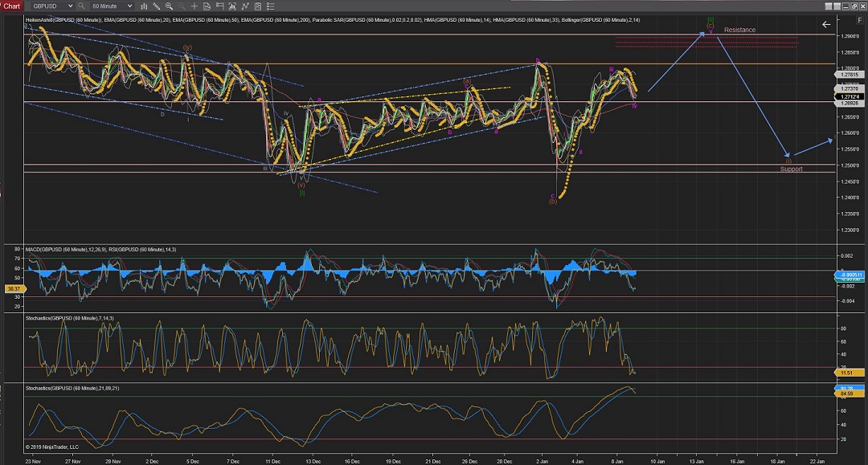This screenshot has height=465, width=868.
Task: Click the Chart tab label
Action: click(x=11, y=6)
